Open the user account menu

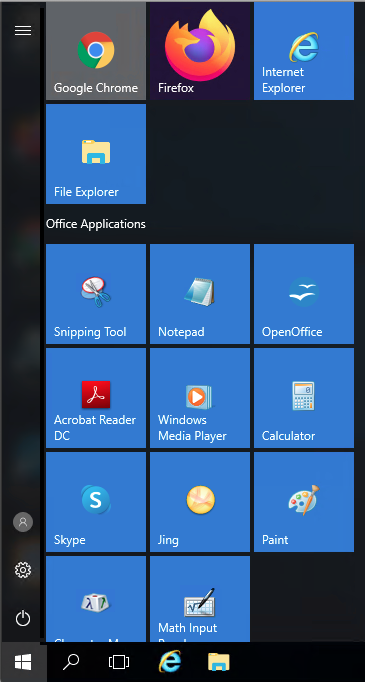pyautogui.click(x=23, y=522)
